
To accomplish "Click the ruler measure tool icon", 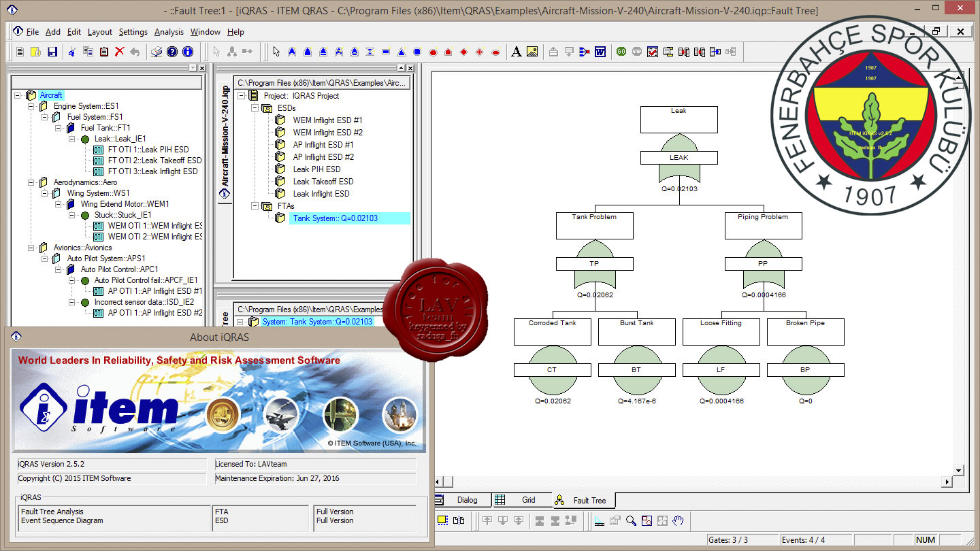I will pyautogui.click(x=600, y=521).
